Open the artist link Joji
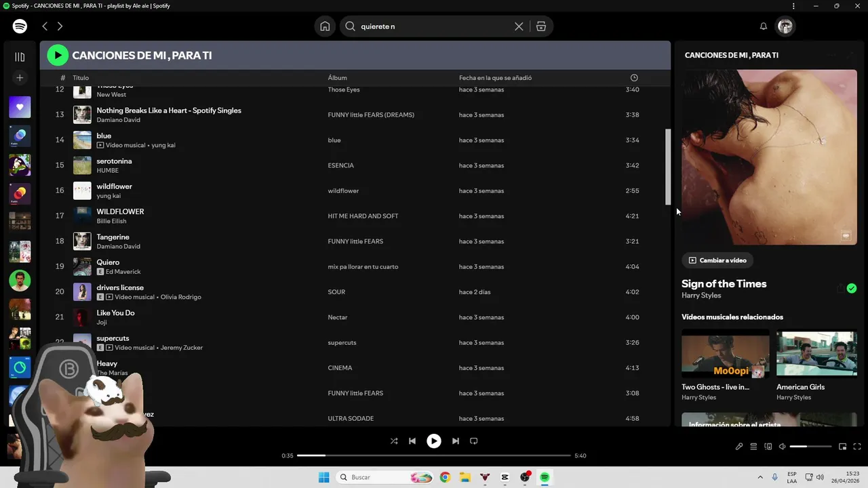The image size is (868, 488). (x=102, y=322)
